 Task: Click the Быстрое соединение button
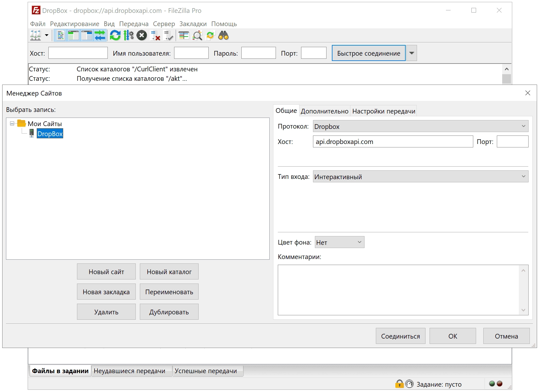tap(369, 53)
